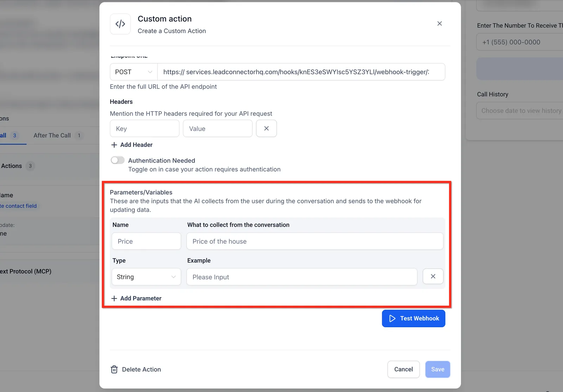Focus the Example Please Input field
The width and height of the screenshot is (563, 392).
point(302,277)
